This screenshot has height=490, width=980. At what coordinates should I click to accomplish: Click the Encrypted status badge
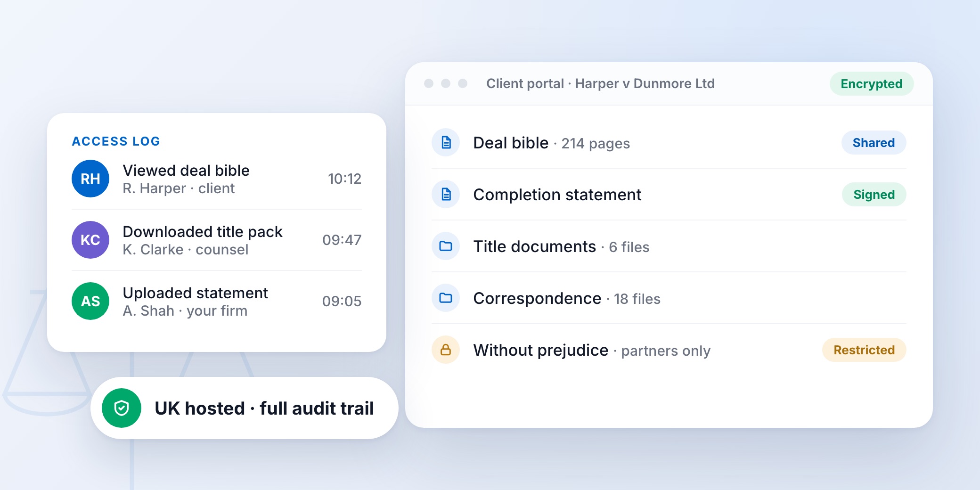pos(872,84)
